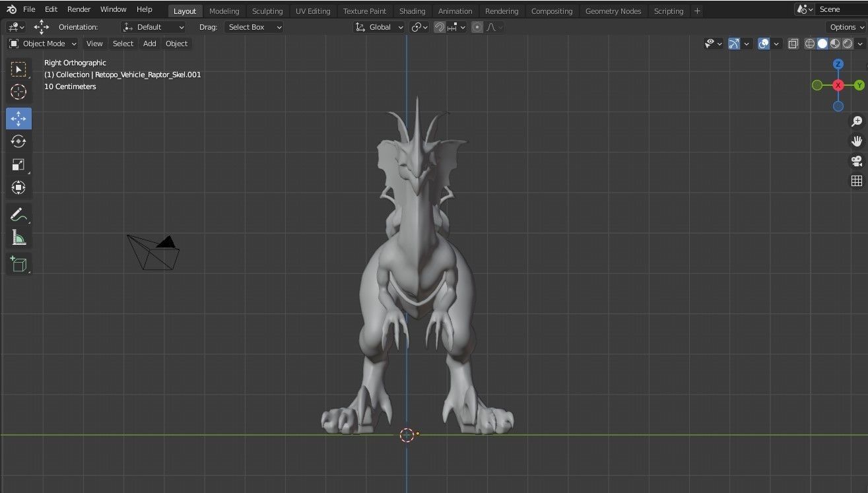Select the Move tool
The image size is (868, 493).
[x=18, y=118]
